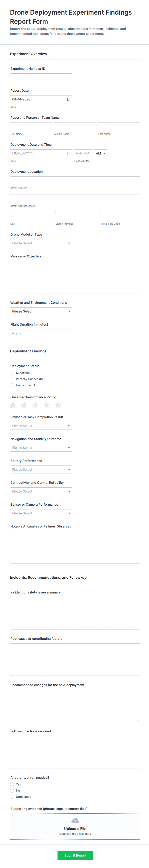The height and width of the screenshot is (868, 149).
Task: Rate performance with the first star
Action: [x=13, y=405]
